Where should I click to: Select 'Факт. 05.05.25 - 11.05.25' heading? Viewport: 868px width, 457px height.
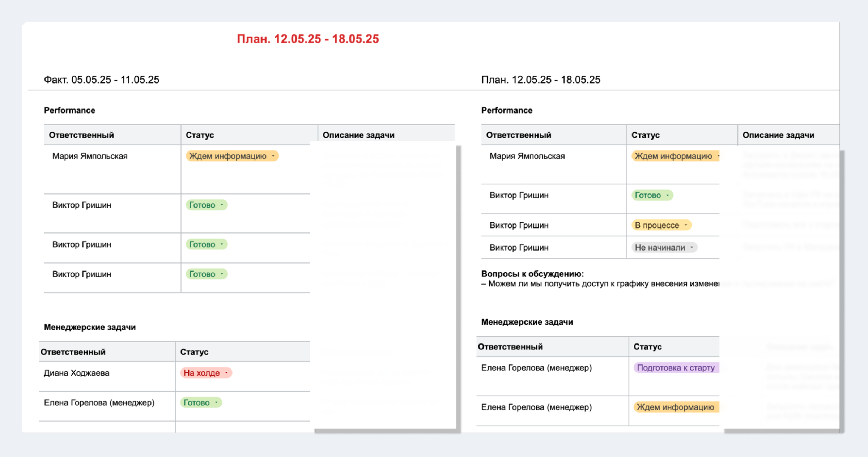point(102,80)
